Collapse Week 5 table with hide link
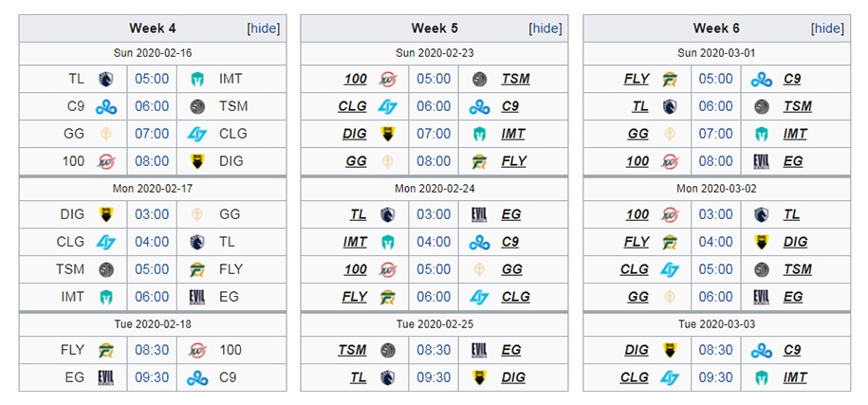 pyautogui.click(x=545, y=28)
